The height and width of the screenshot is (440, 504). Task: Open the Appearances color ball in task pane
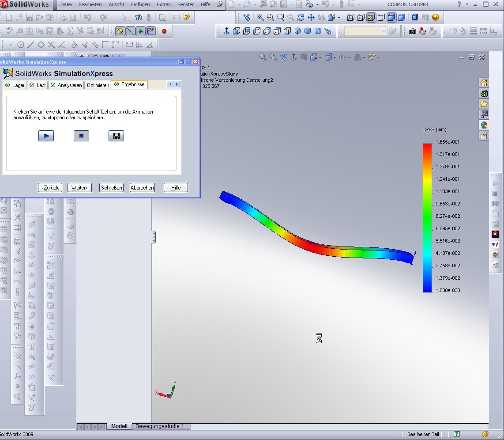click(484, 125)
